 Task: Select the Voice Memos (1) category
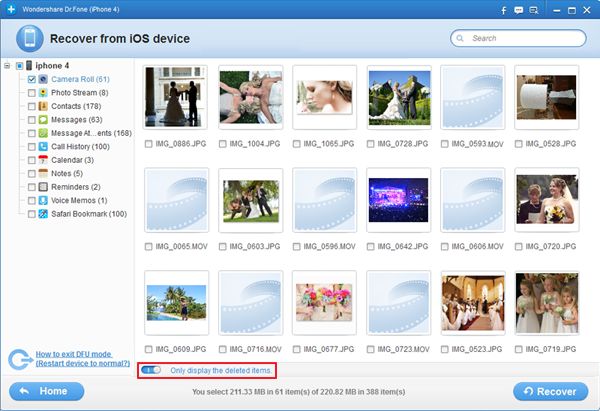click(x=79, y=200)
